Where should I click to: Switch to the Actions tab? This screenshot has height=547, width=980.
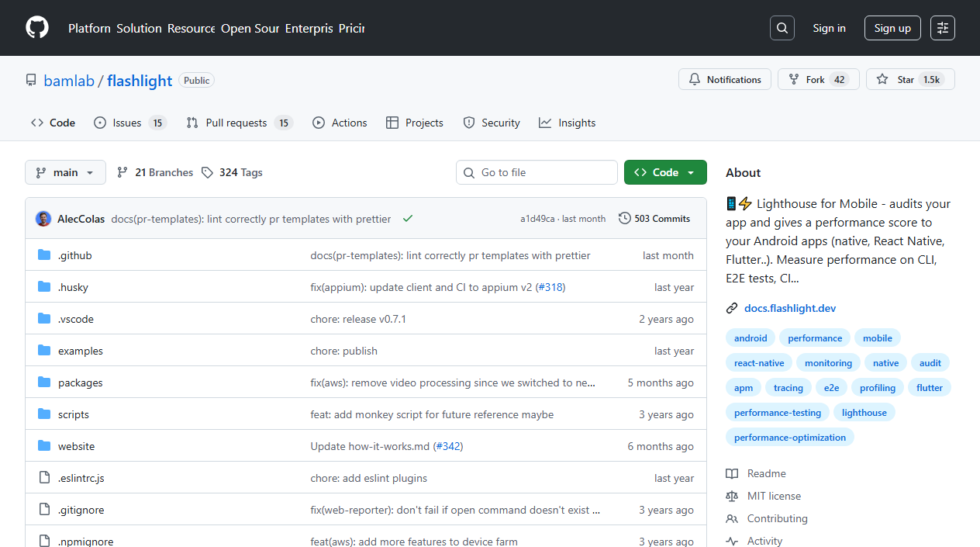pyautogui.click(x=340, y=123)
